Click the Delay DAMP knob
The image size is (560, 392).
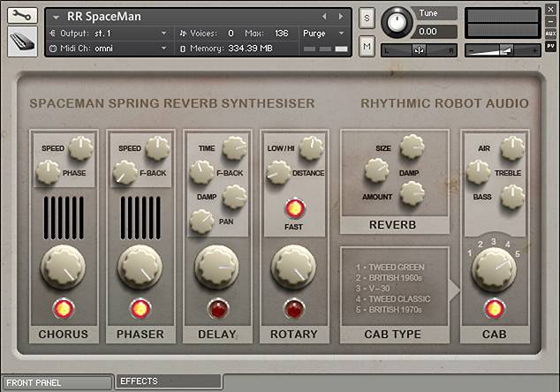[x=234, y=197]
